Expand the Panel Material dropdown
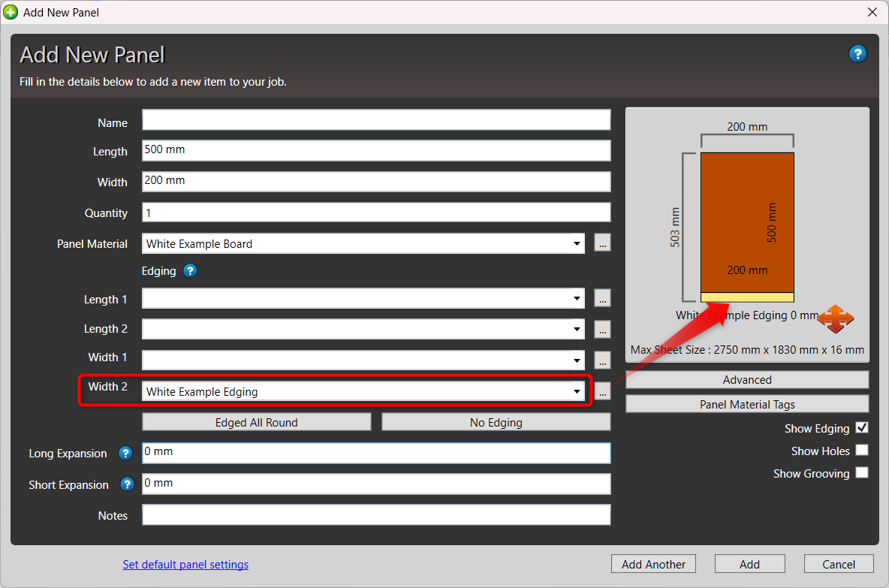 pyautogui.click(x=577, y=244)
